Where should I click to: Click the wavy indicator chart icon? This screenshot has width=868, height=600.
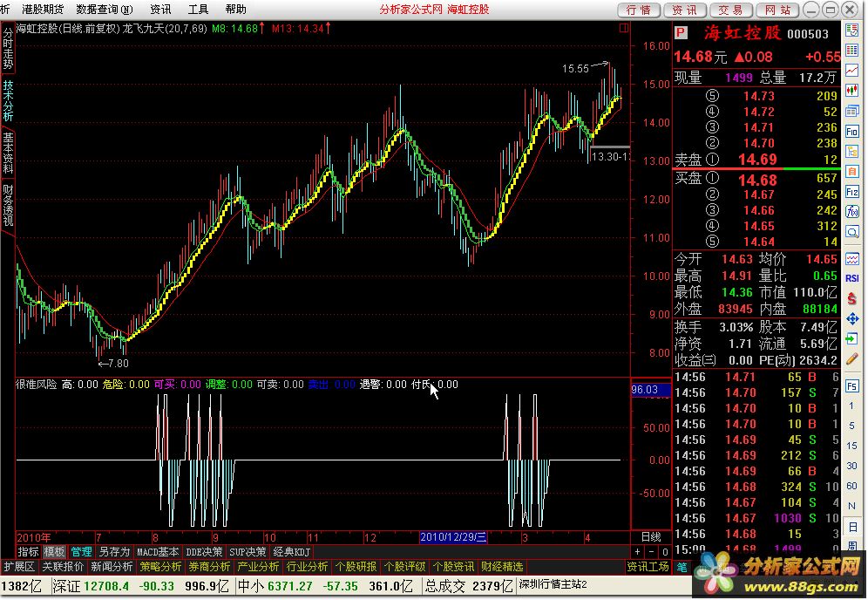(852, 259)
